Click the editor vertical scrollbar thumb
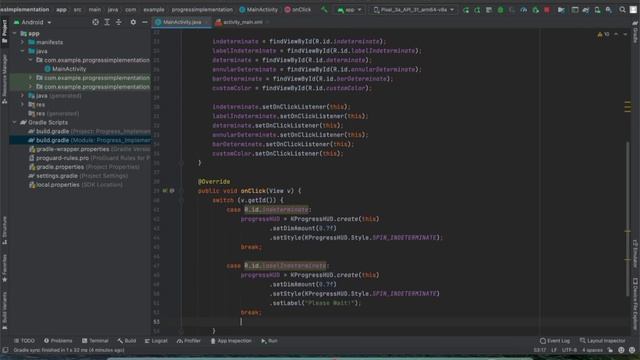 click(628, 218)
